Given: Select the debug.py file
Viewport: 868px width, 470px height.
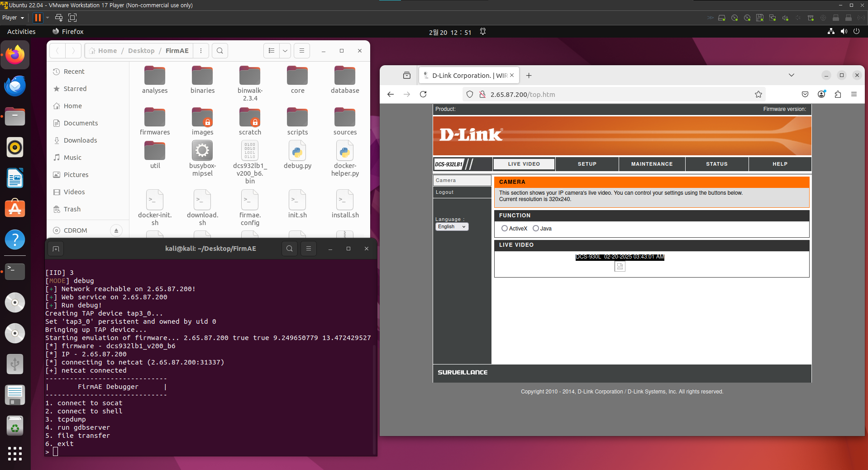Looking at the screenshot, I should click(x=297, y=155).
